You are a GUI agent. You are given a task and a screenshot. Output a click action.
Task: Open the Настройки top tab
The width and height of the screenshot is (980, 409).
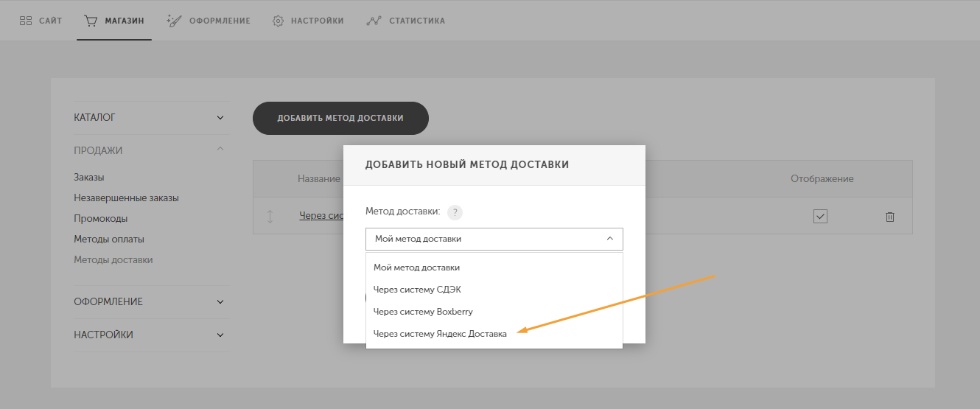[x=308, y=21]
